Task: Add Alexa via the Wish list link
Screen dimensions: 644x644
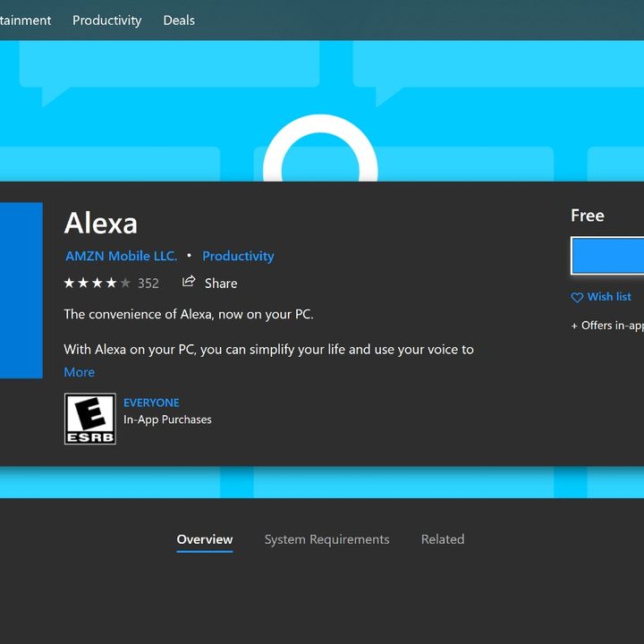Action: coord(609,297)
